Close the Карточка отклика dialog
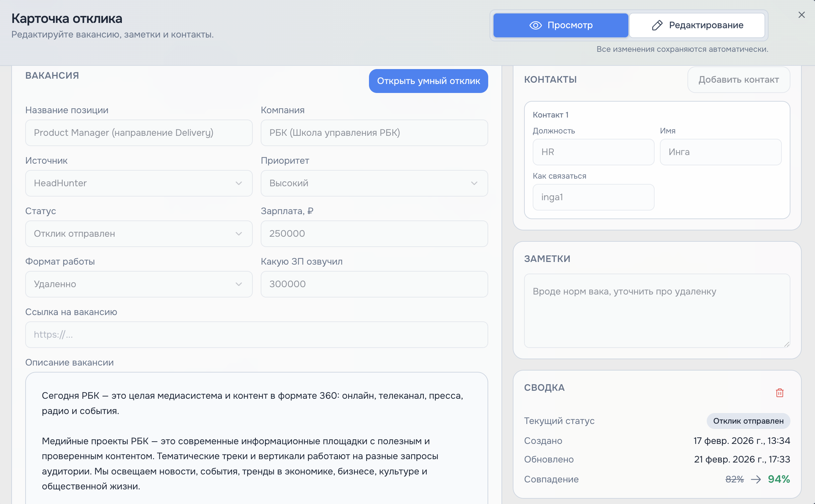815x504 pixels. point(802,15)
